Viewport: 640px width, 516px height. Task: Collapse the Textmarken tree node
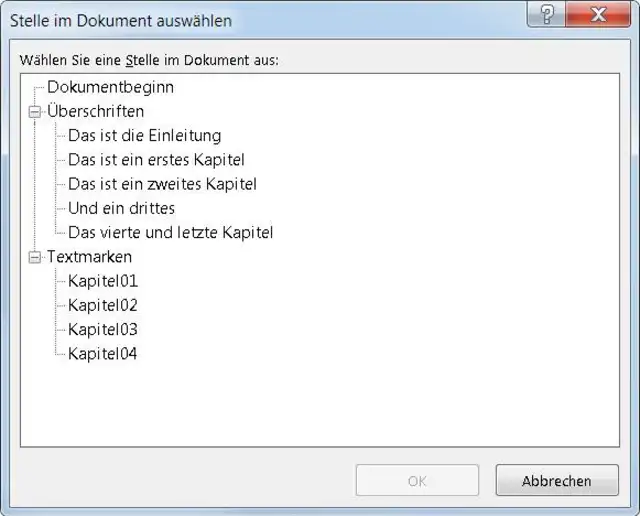coord(35,257)
